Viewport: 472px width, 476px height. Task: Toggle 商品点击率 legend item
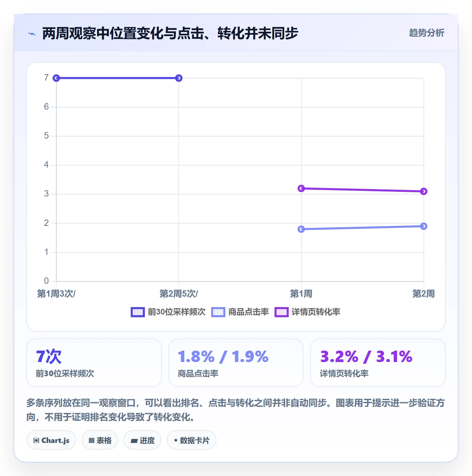[x=240, y=312]
